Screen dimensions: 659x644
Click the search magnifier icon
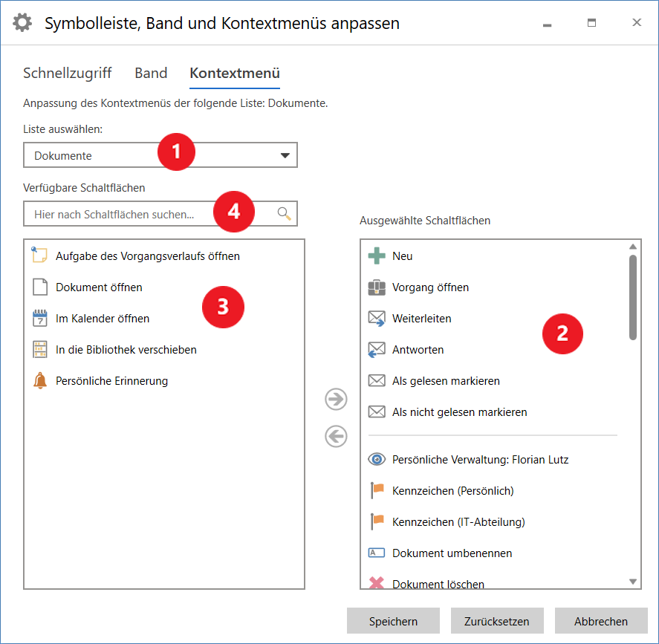(x=282, y=212)
